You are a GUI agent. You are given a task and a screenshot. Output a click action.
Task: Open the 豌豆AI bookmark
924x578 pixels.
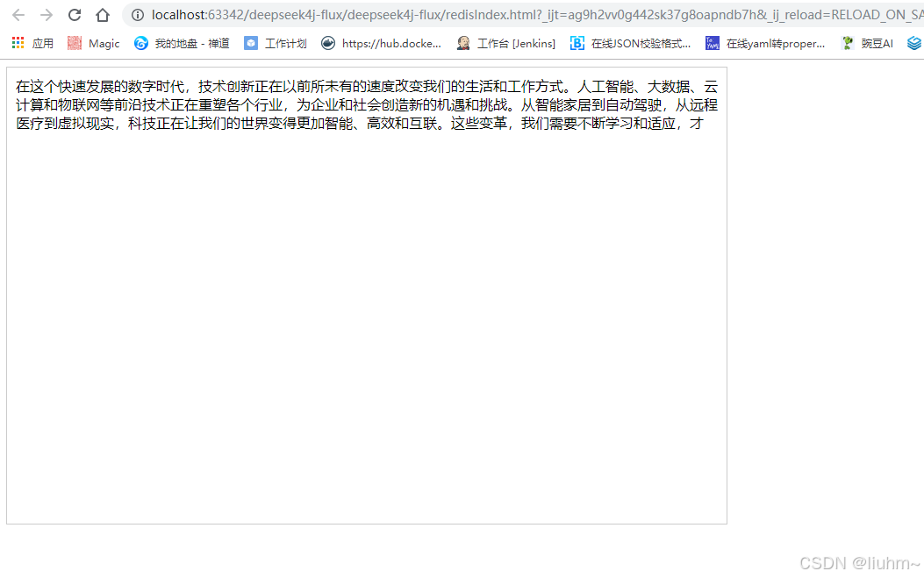(x=868, y=43)
